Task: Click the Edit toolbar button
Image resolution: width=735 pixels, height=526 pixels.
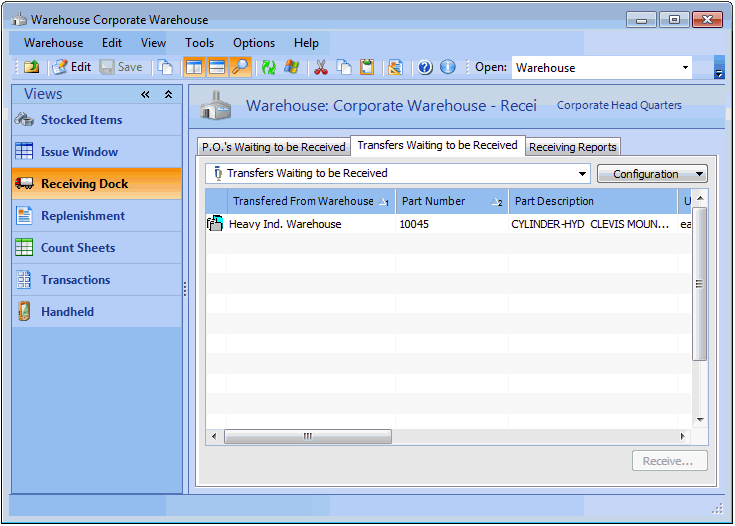Action: (x=71, y=68)
